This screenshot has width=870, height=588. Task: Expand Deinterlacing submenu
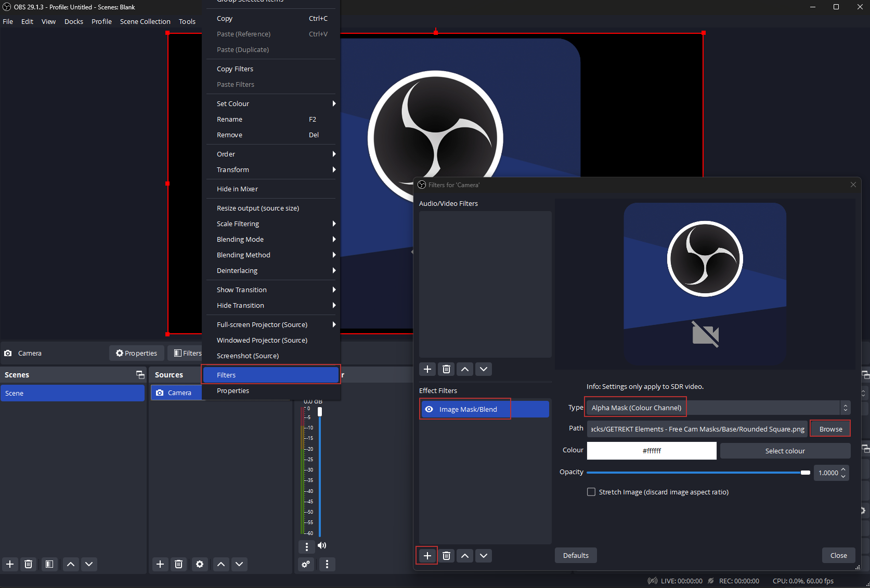(x=272, y=270)
